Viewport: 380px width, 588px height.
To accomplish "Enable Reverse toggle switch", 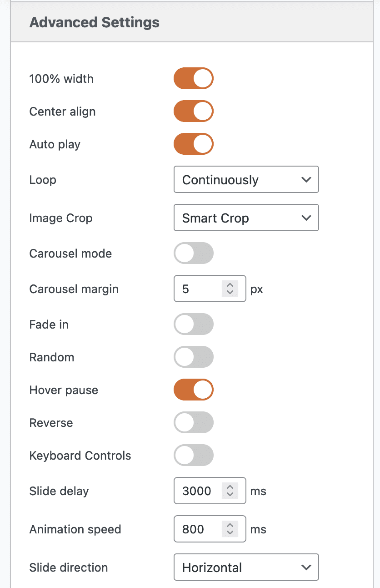I will tap(193, 423).
